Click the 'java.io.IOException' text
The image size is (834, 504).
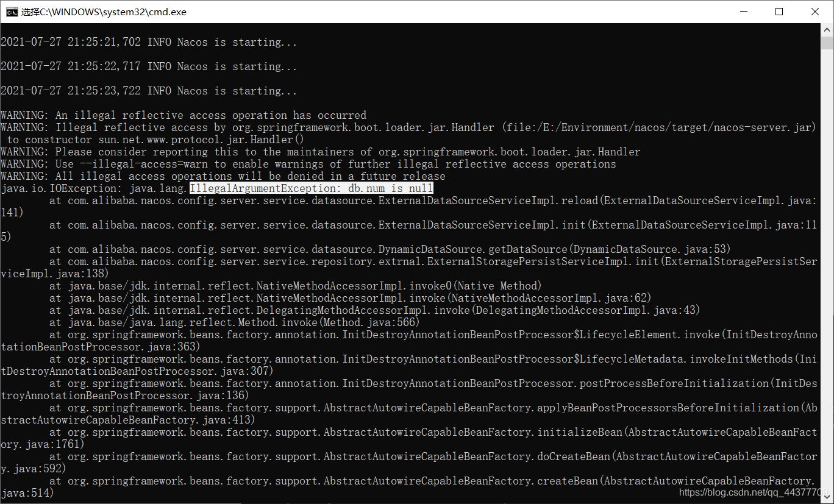[59, 188]
